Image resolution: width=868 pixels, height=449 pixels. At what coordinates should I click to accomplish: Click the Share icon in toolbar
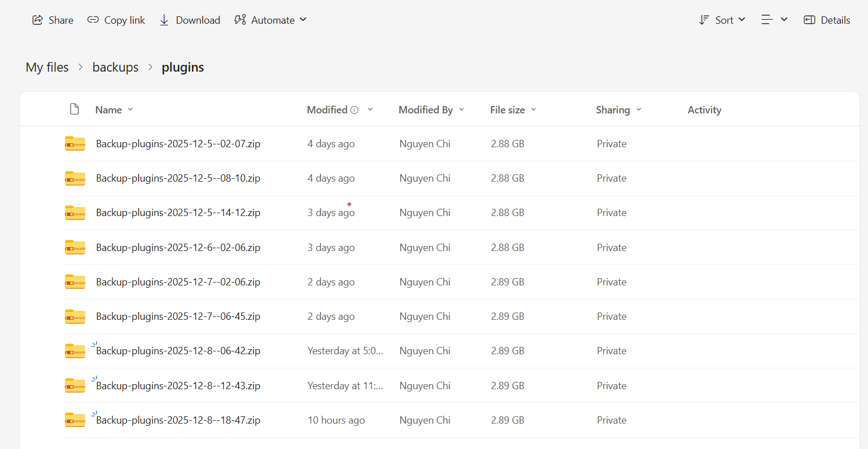(38, 20)
